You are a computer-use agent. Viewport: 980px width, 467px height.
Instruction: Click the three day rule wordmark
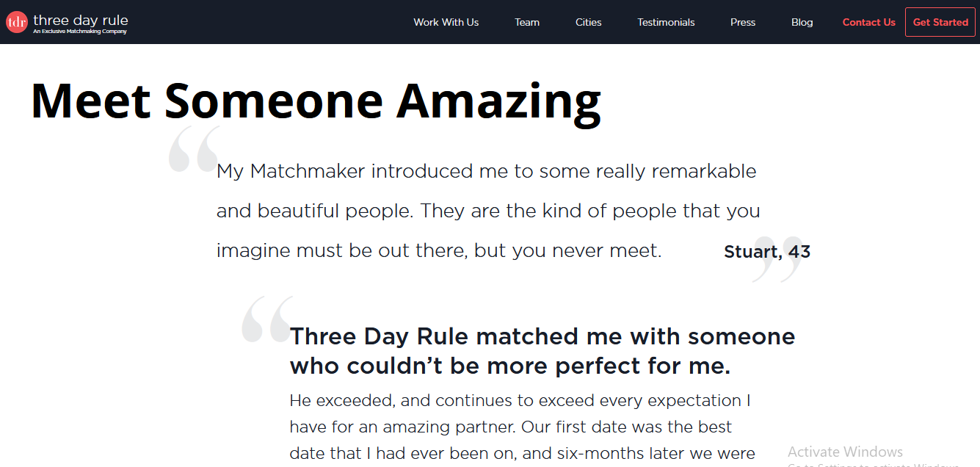pos(81,20)
